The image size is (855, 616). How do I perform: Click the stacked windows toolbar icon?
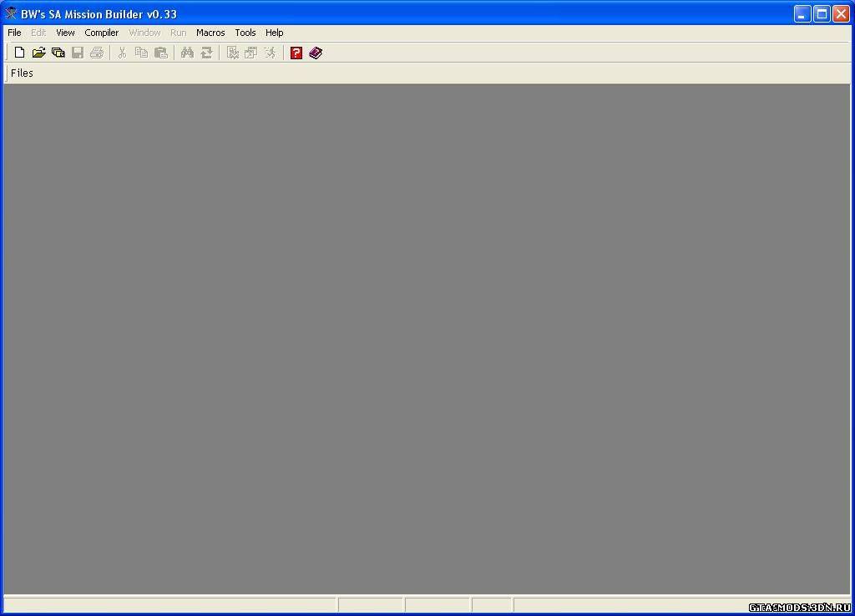tap(58, 53)
